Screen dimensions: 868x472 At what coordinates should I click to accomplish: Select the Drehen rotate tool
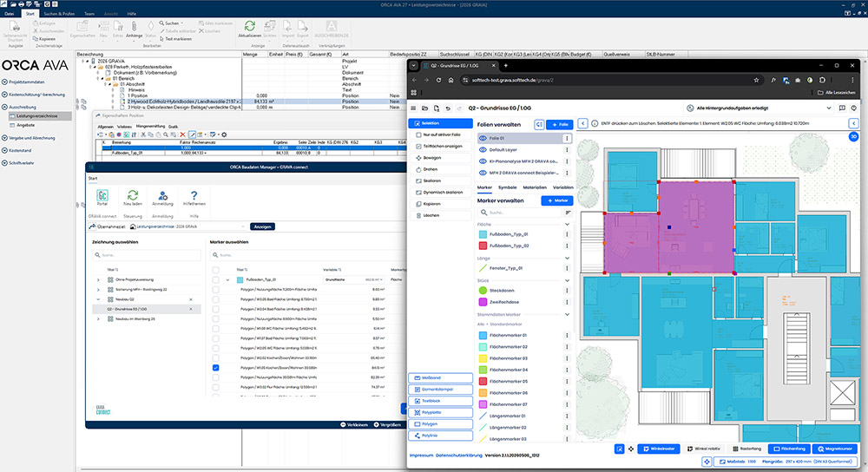click(440, 169)
